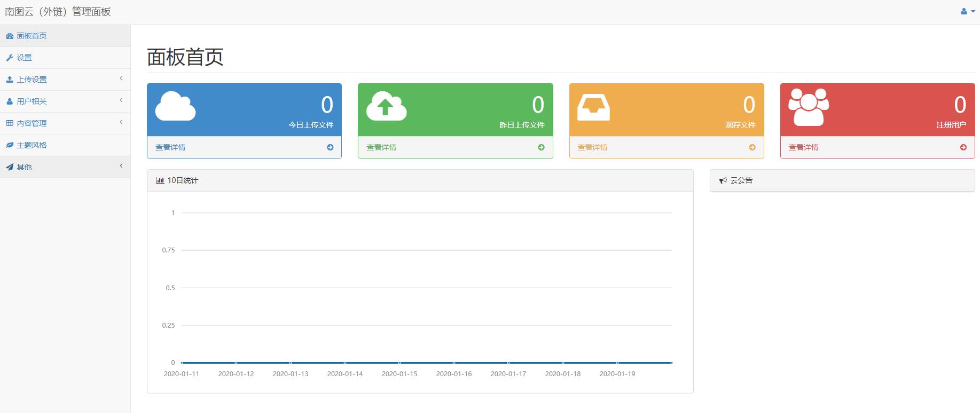Open 设置 from the sidebar
This screenshot has height=413, width=980.
coord(24,58)
